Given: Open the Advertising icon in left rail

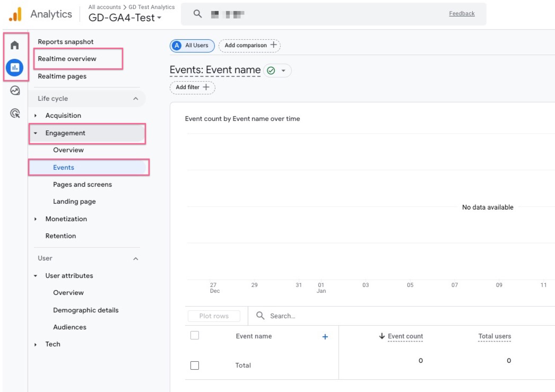Looking at the screenshot, I should click(15, 113).
